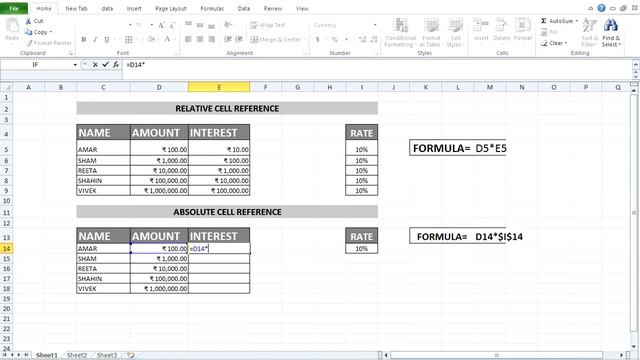Align text left

pyautogui.click(x=188, y=39)
